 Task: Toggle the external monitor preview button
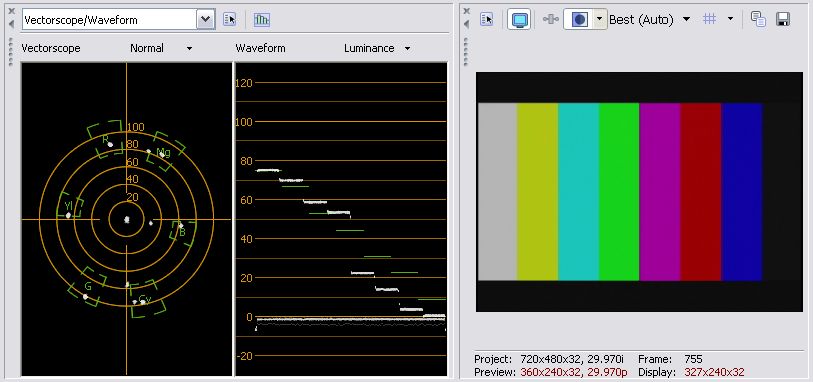pos(519,20)
